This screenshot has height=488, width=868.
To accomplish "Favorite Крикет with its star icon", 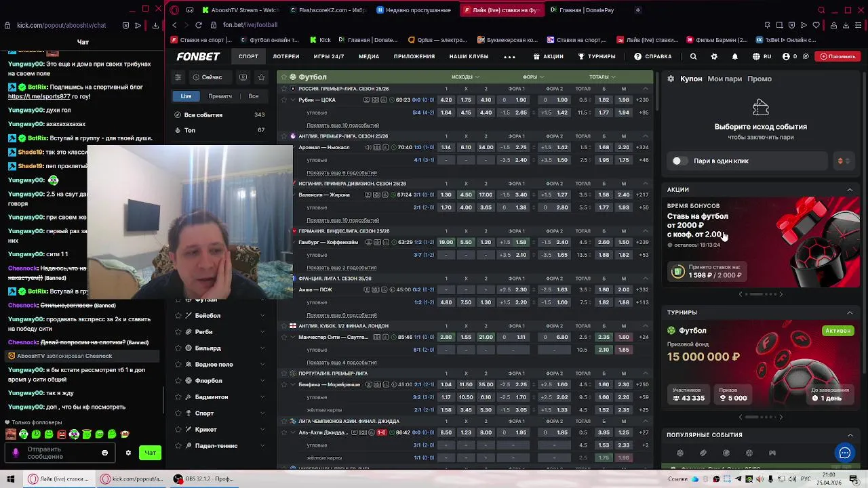I will click(x=178, y=430).
